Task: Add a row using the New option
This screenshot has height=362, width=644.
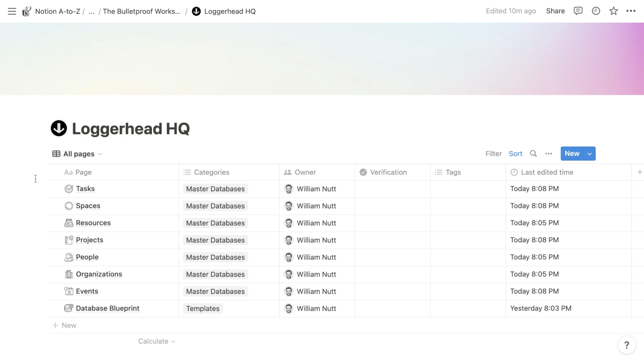Action: click(x=64, y=325)
